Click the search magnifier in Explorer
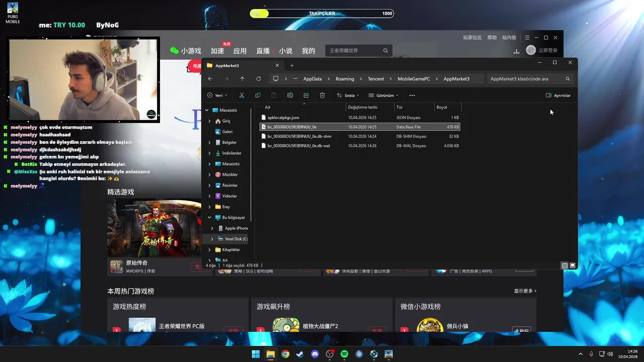Image resolution: width=644 pixels, height=362 pixels. [568, 79]
